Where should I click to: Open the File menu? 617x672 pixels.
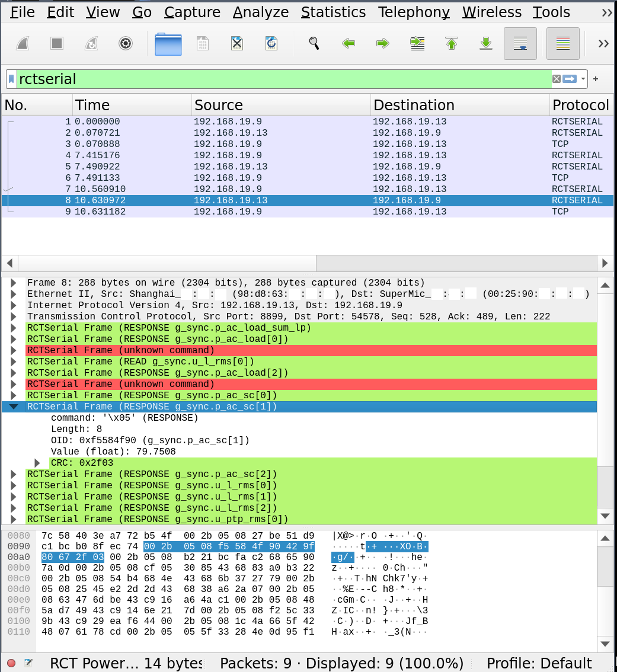[23, 12]
